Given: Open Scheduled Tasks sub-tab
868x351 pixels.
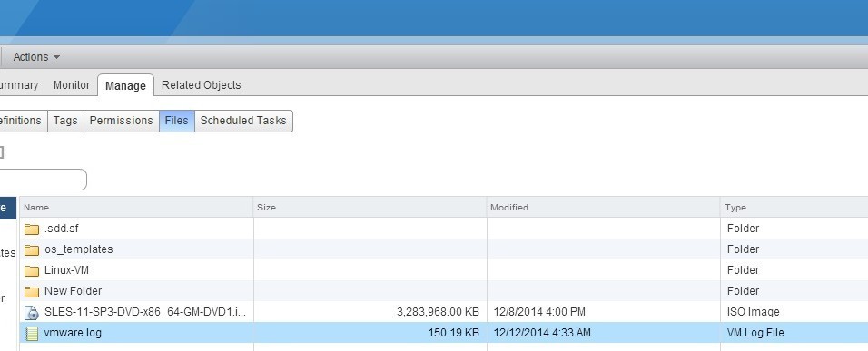Looking at the screenshot, I should click(x=243, y=121).
